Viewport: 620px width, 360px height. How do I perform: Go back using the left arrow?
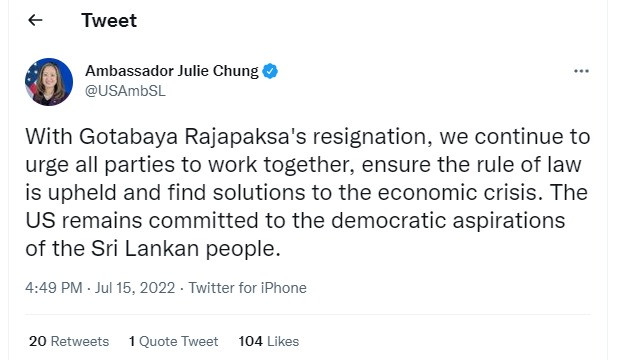click(x=35, y=20)
